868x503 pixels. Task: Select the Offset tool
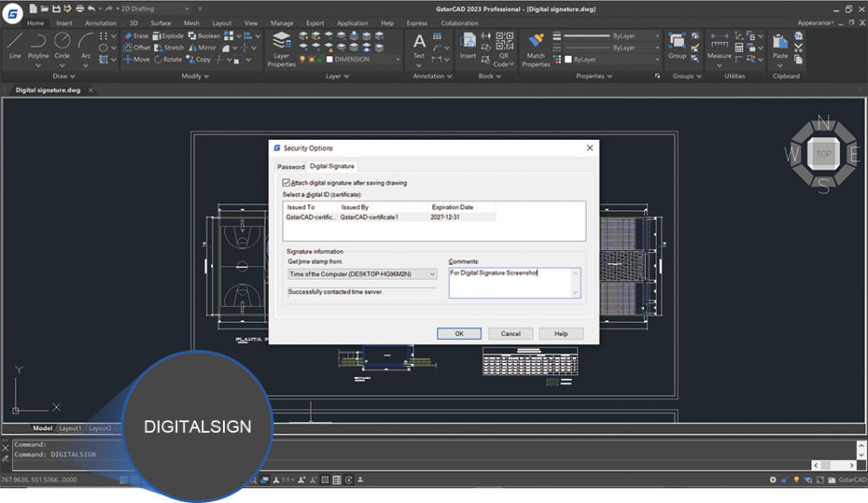click(137, 48)
